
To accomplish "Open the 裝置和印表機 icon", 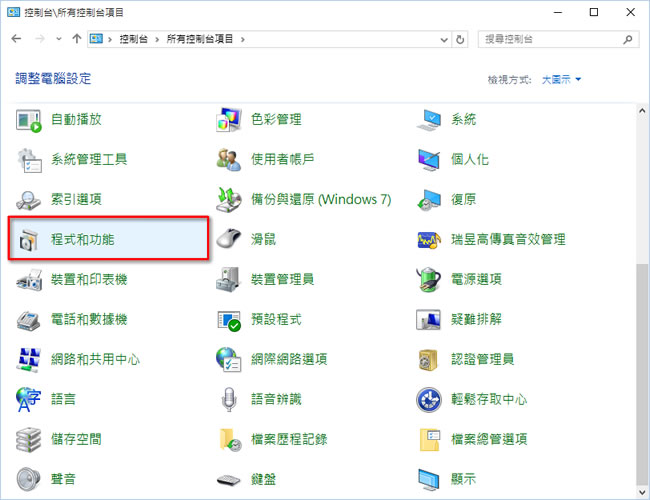I will (x=29, y=280).
